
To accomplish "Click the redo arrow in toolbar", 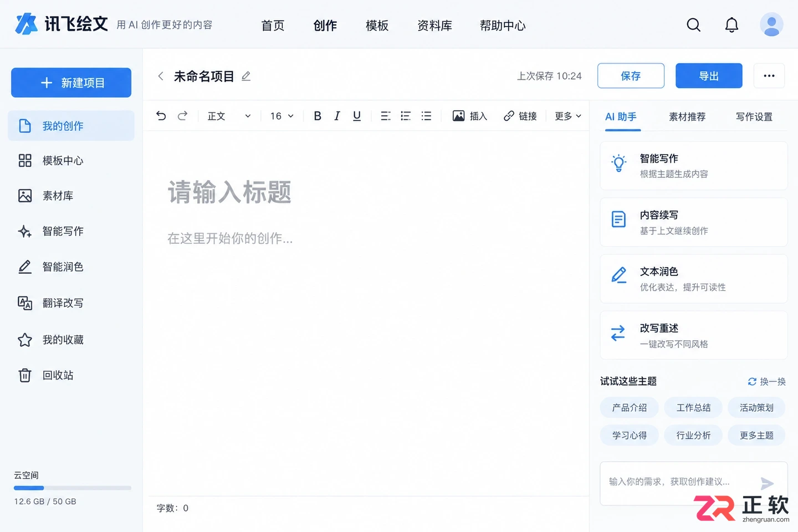I will coord(182,116).
